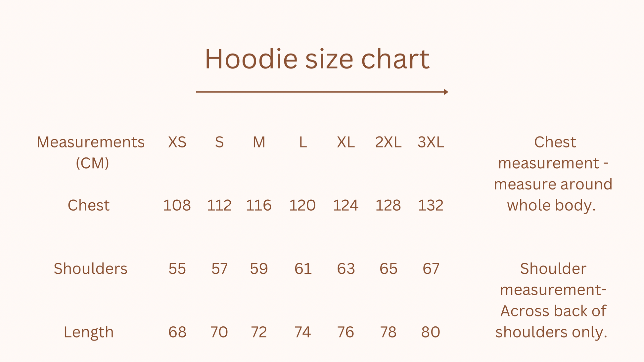Click the shoulder measurement instructions text

[553, 300]
